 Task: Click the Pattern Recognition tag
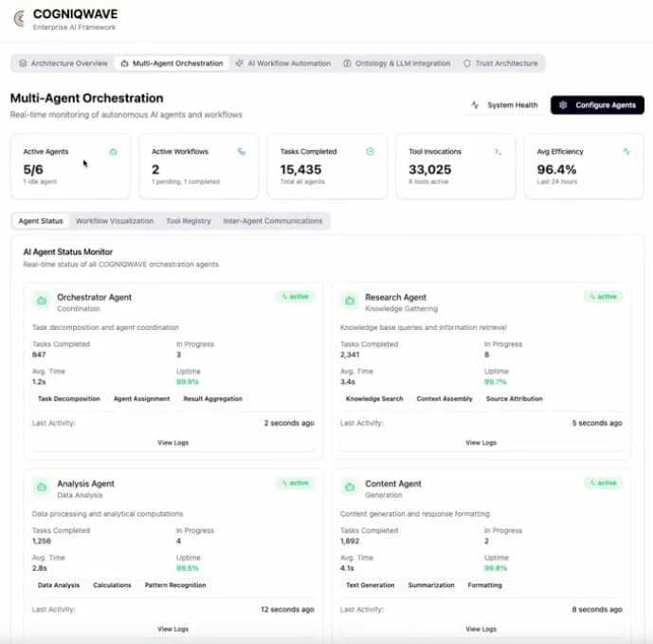(x=175, y=585)
